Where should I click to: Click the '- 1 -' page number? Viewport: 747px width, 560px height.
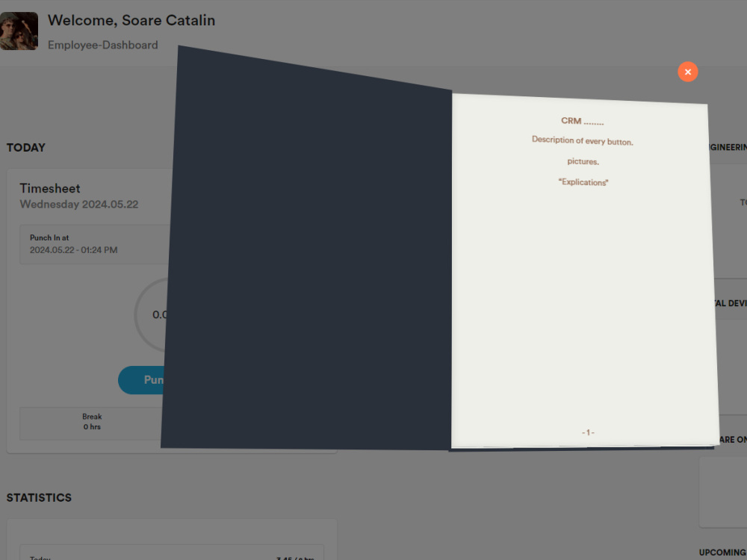pos(588,432)
